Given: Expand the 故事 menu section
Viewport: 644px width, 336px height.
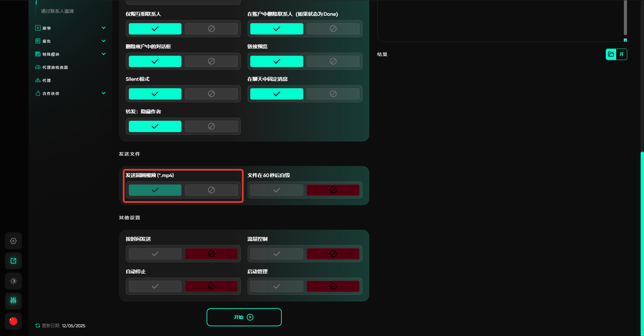Looking at the screenshot, I should [104, 28].
